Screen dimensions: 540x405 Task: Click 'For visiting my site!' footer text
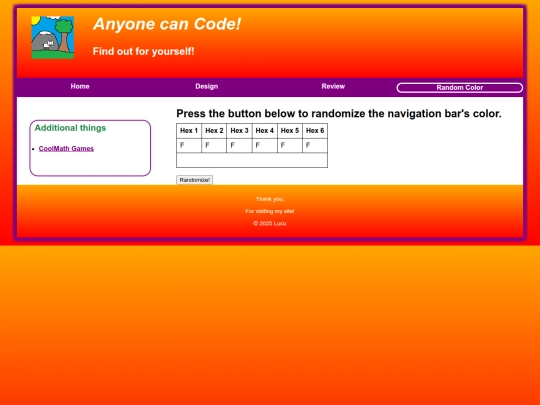coord(270,211)
